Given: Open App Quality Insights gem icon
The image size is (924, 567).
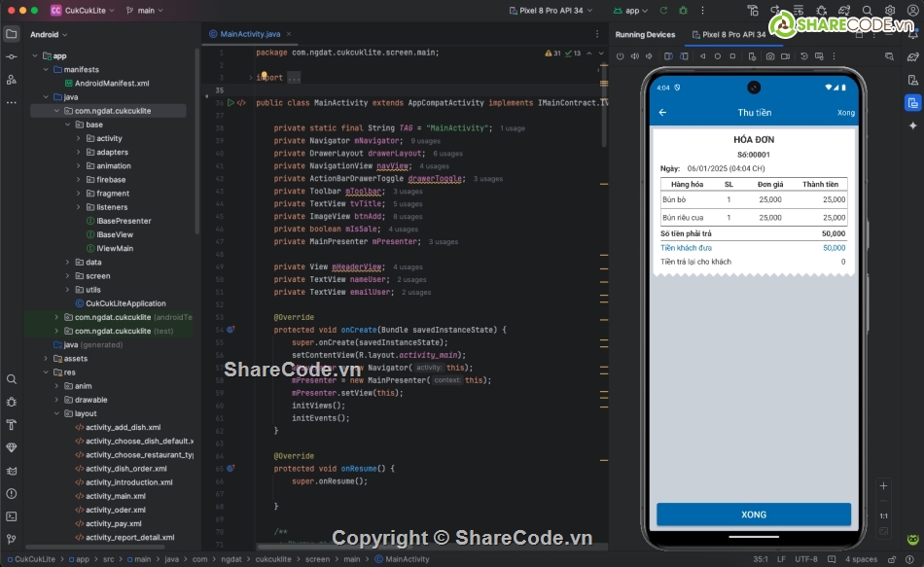Looking at the screenshot, I should (x=12, y=448).
